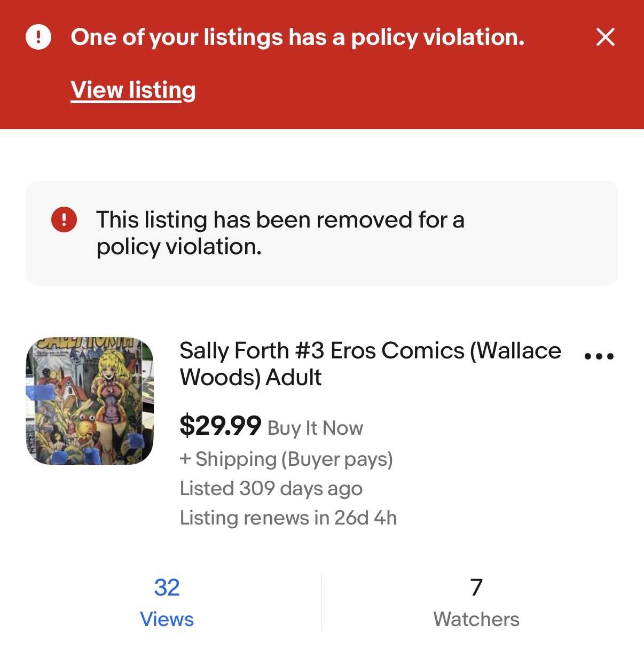Open the three-dot listing options menu
Image resolution: width=644 pixels, height=665 pixels.
[599, 356]
